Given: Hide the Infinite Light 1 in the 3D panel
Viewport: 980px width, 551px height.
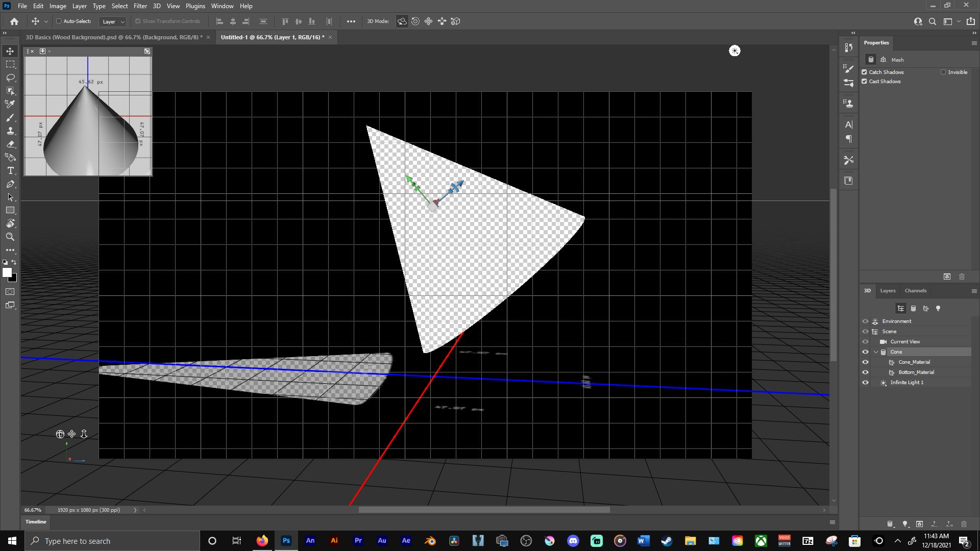Looking at the screenshot, I should tap(865, 382).
